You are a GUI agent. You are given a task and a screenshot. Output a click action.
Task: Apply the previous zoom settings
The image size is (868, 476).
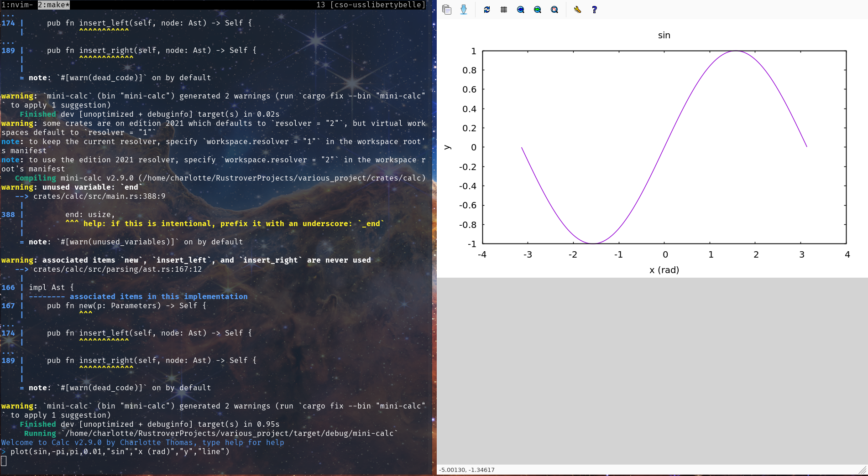(x=521, y=10)
